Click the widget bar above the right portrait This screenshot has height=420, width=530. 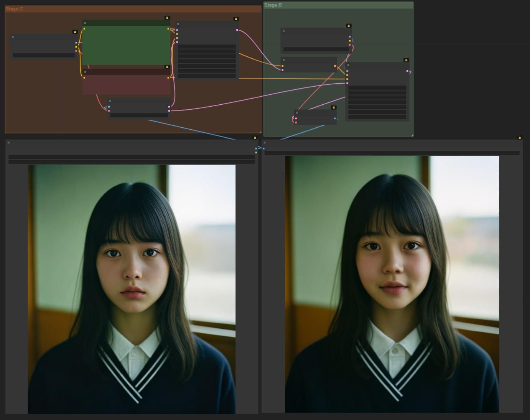(392, 153)
